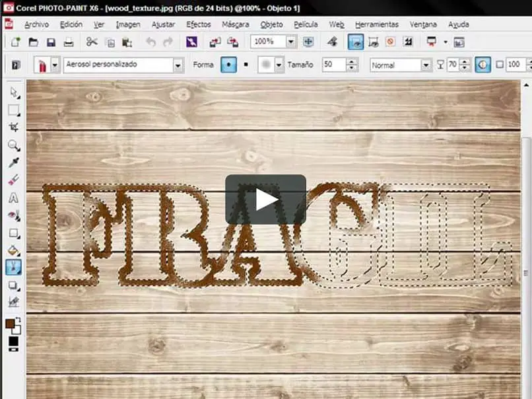The image size is (532, 399).
Task: Open the Edición menu
Action: tap(71, 24)
